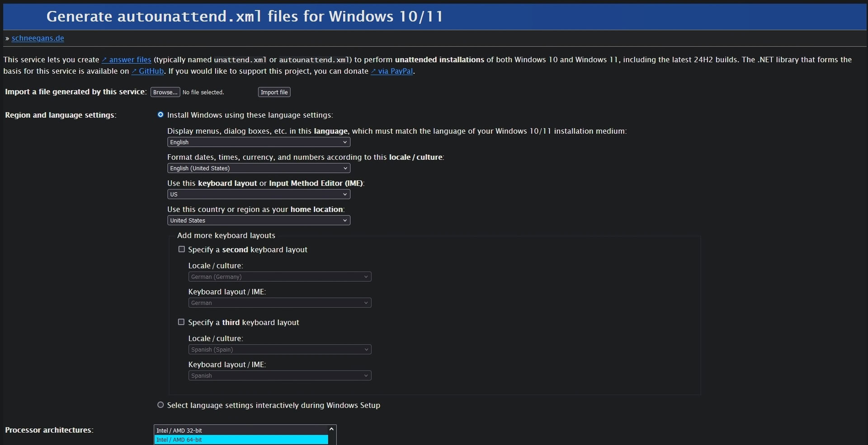Choose 'Select language settings interactively' radio option
The image size is (868, 445).
pos(160,405)
